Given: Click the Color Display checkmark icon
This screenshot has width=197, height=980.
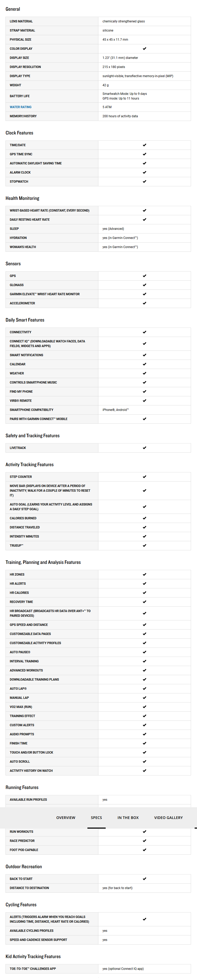Looking at the screenshot, I should pos(144,49).
